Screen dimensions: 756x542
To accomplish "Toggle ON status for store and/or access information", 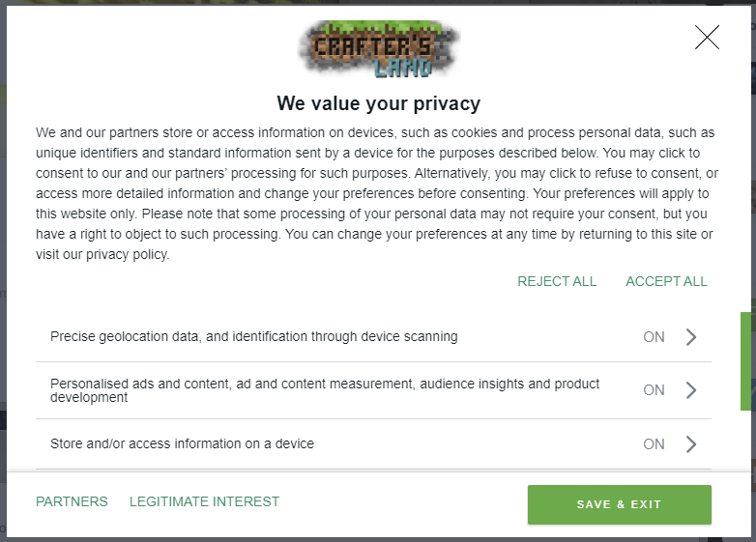I will [654, 444].
